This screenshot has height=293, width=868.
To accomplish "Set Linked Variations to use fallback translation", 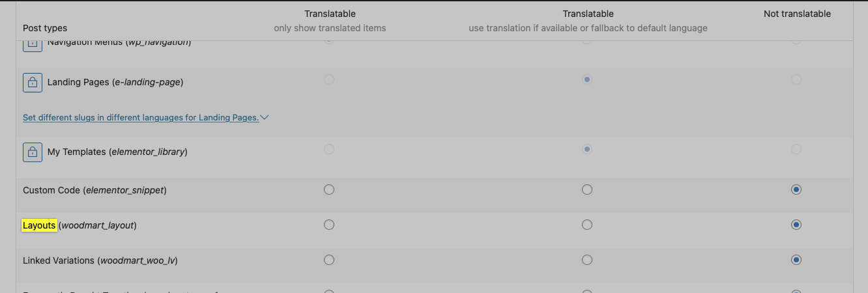I will (x=587, y=260).
